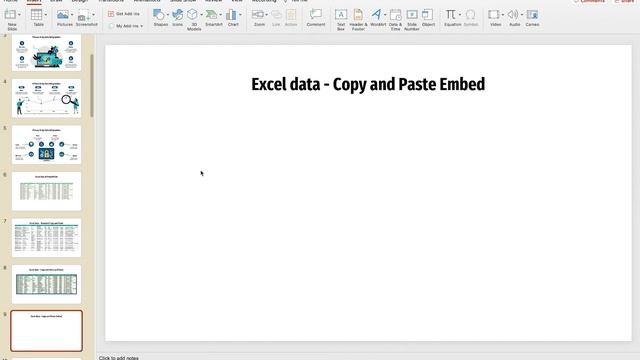Select slide 7 thumbnail
The image size is (640, 360).
click(47, 238)
